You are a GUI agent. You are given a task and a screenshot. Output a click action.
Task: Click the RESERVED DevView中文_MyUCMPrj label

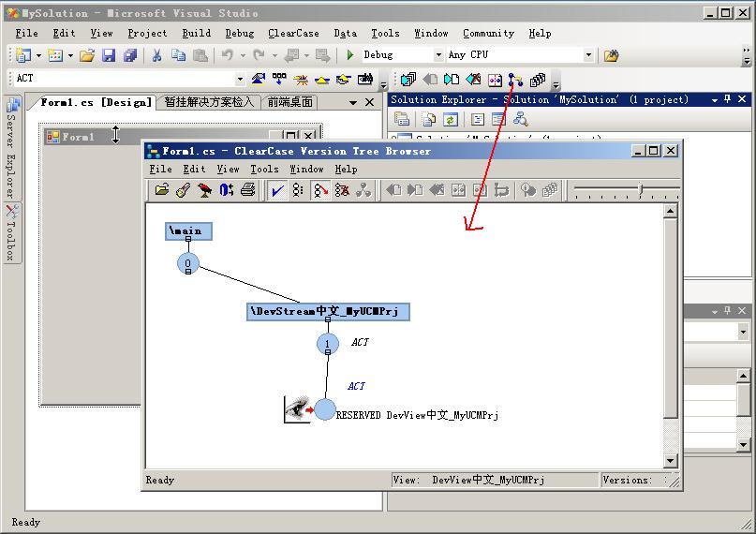click(x=417, y=415)
